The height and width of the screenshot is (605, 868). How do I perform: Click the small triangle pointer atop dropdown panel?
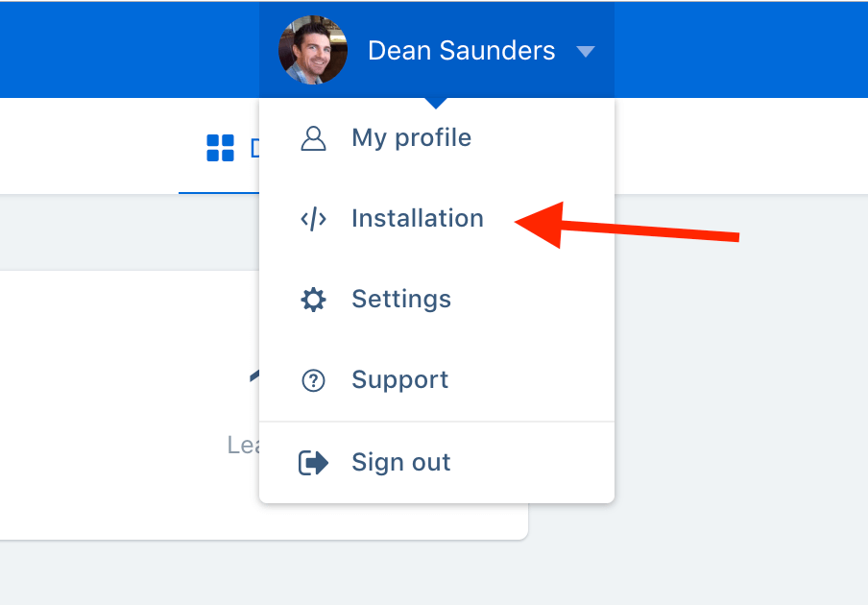(436, 104)
